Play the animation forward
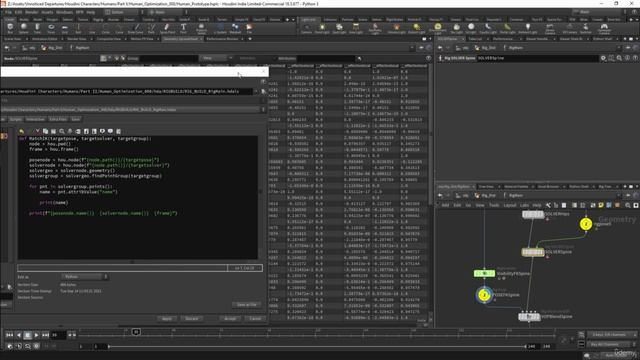Viewport: 640px width, 360px height. 36,335
